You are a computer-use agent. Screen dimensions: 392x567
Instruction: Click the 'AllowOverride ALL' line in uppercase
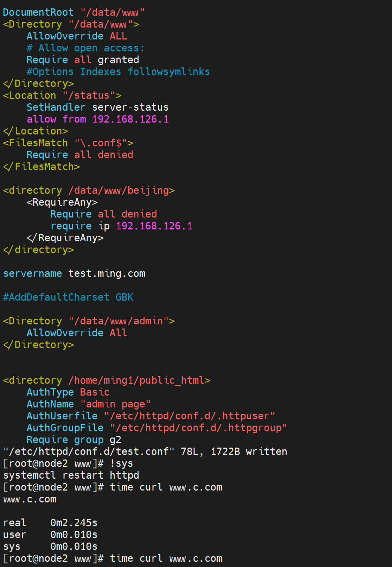click(x=77, y=36)
